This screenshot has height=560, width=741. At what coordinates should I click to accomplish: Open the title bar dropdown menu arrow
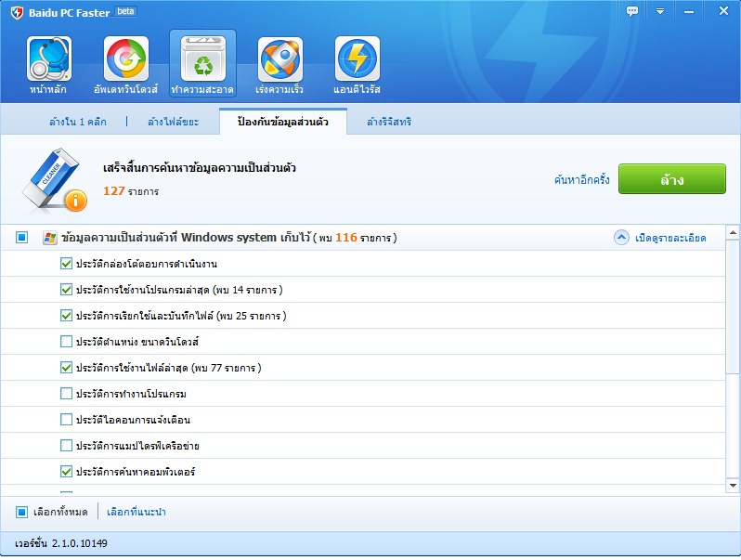pos(660,11)
